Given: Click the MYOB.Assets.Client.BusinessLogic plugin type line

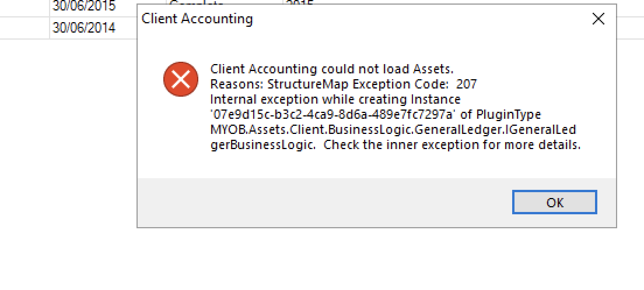Looking at the screenshot, I should (x=393, y=129).
